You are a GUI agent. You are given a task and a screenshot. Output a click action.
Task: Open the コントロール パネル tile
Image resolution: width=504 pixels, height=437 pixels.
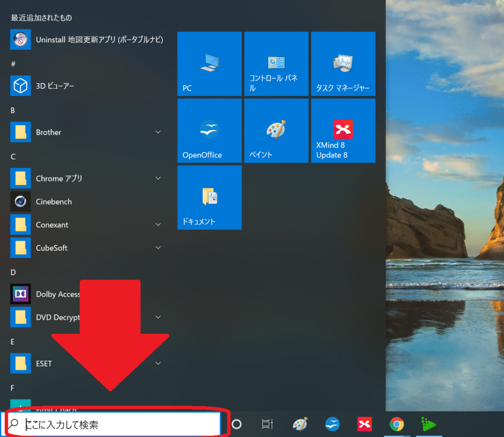tap(276, 63)
